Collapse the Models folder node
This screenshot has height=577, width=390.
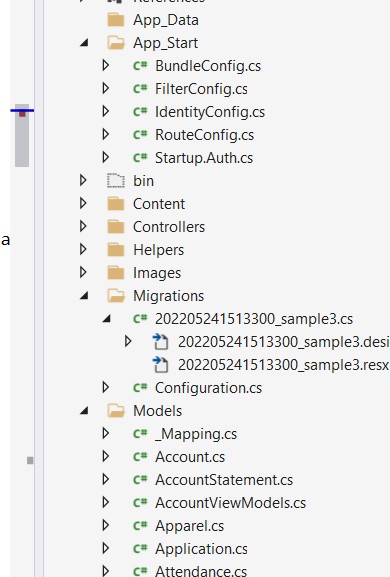[x=84, y=411]
